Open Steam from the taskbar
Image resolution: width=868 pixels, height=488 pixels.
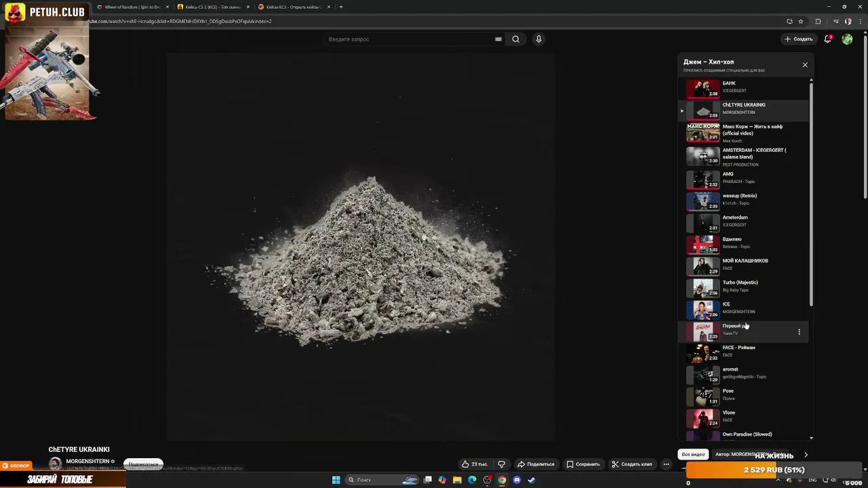click(532, 480)
